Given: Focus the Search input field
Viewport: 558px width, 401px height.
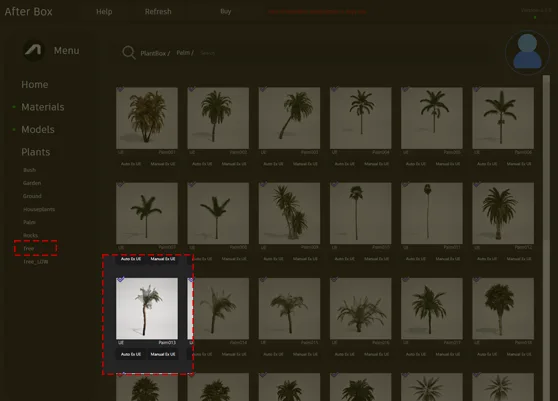Looking at the screenshot, I should click(207, 53).
